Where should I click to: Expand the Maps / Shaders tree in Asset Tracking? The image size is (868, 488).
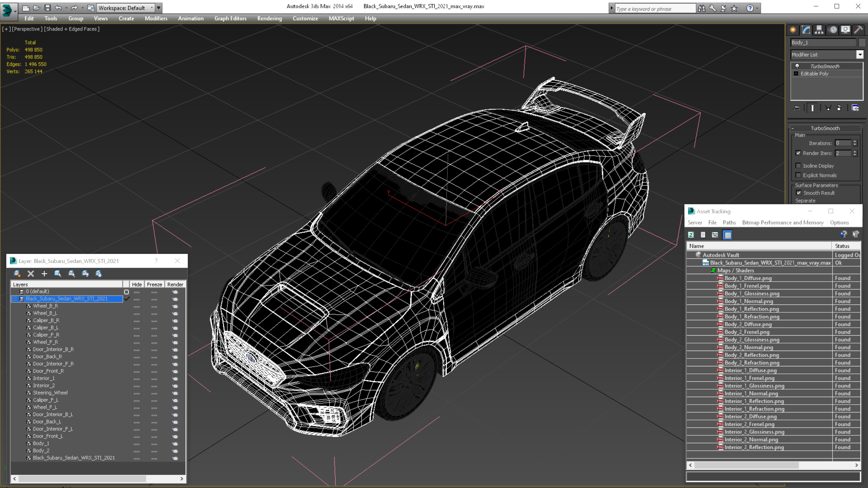[x=713, y=271]
